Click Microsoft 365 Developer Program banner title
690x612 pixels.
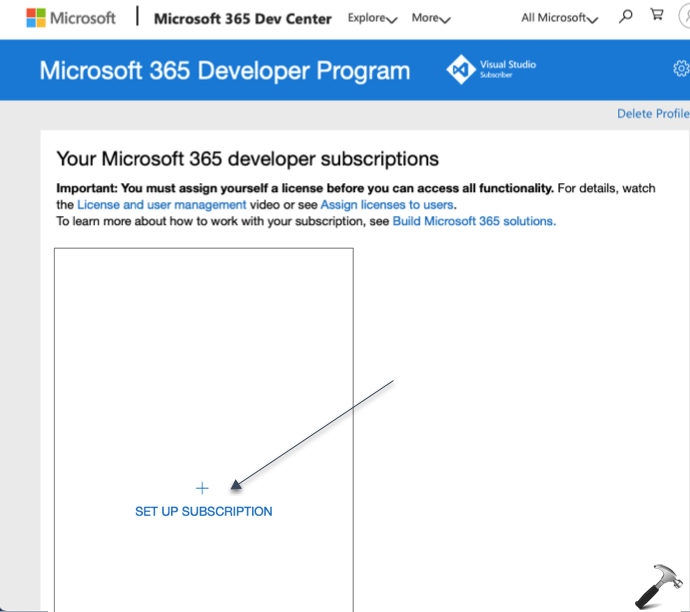(224, 70)
